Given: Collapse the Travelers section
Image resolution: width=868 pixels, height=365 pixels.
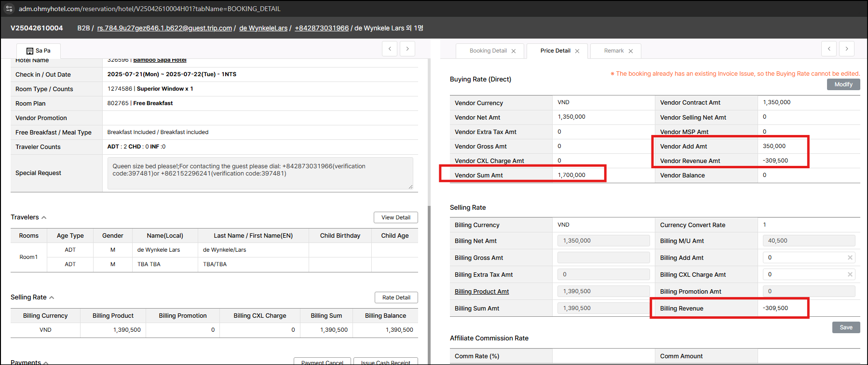Looking at the screenshot, I should pyautogui.click(x=44, y=217).
